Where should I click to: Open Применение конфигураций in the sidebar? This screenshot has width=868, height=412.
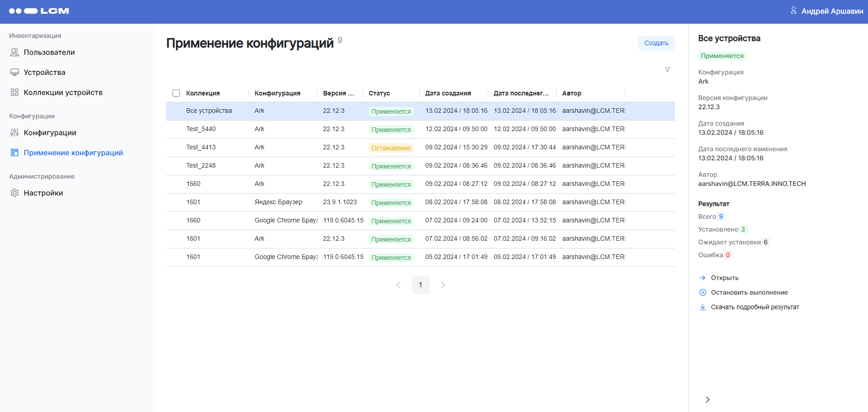point(73,153)
